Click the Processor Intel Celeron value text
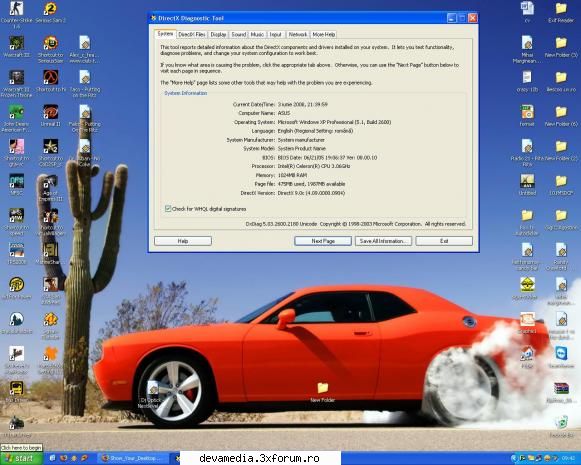 (314, 166)
